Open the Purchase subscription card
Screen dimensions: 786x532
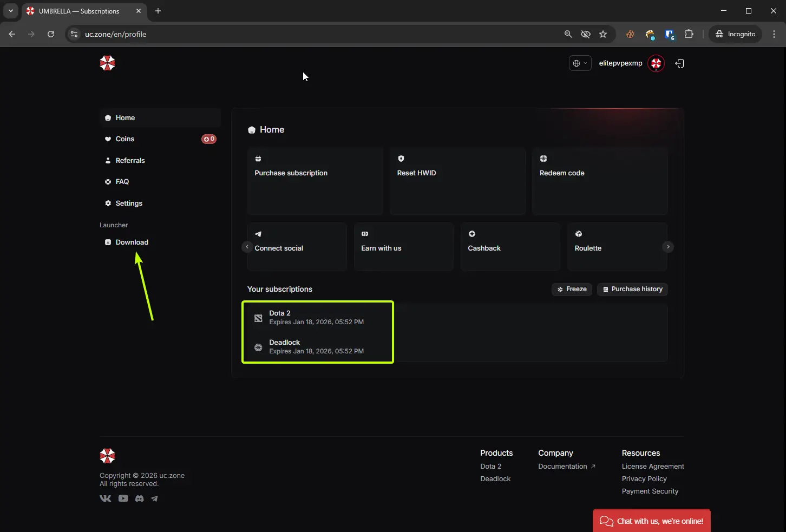[315, 181]
